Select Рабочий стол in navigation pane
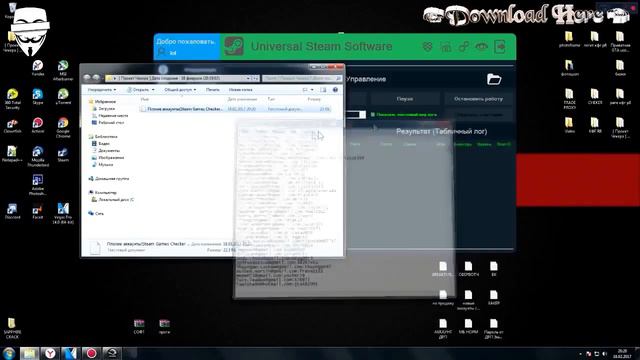The image size is (640, 360). 108,122
